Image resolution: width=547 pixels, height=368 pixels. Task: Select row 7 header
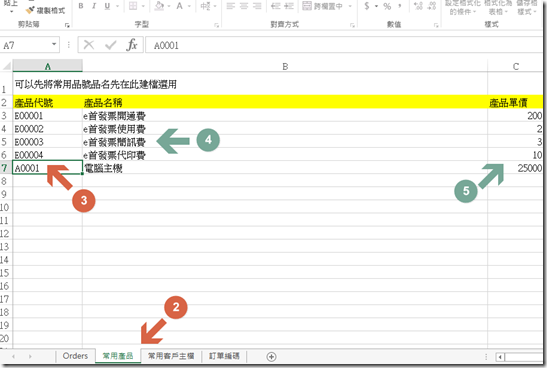tap(5, 168)
